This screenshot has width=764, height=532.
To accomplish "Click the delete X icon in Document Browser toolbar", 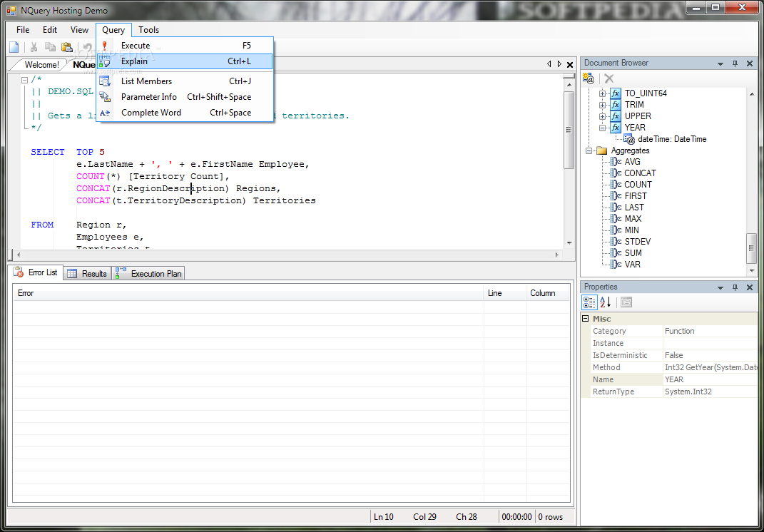I will (x=609, y=78).
